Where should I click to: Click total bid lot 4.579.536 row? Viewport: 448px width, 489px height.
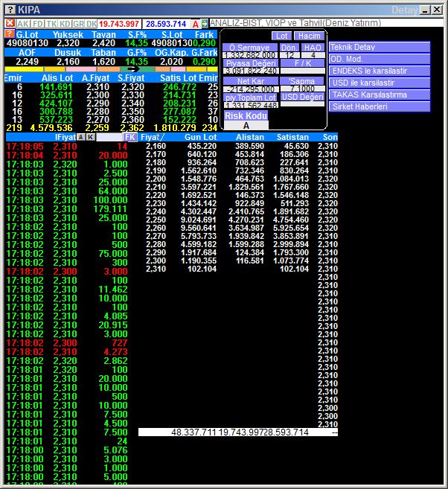pos(51,128)
